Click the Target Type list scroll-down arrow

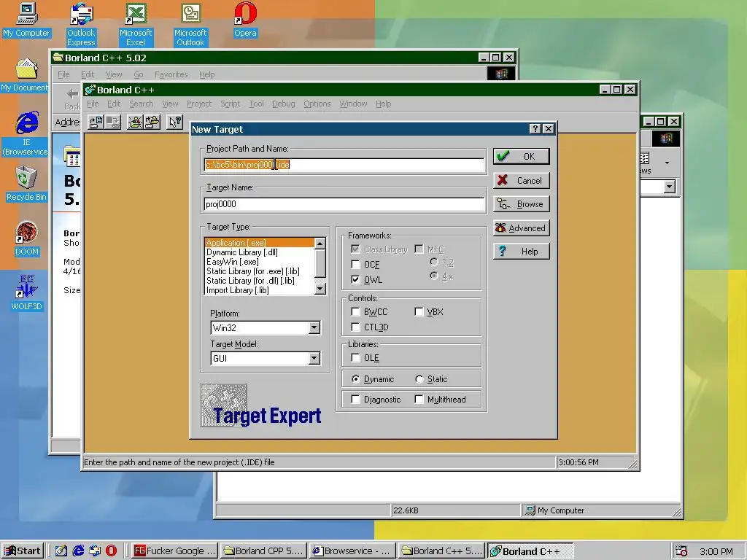320,289
